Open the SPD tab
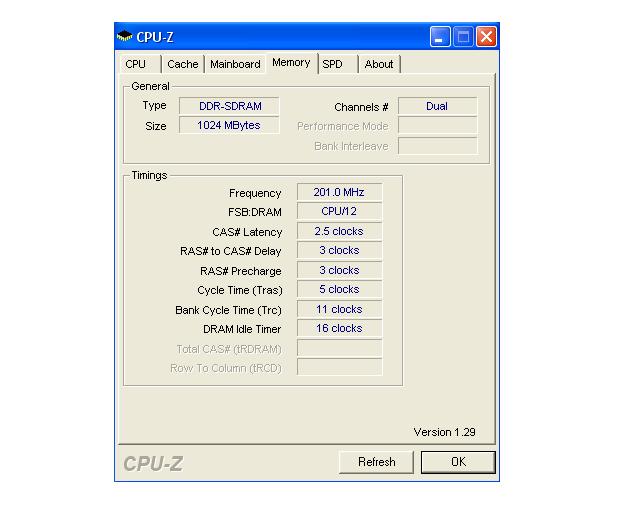 pos(337,64)
